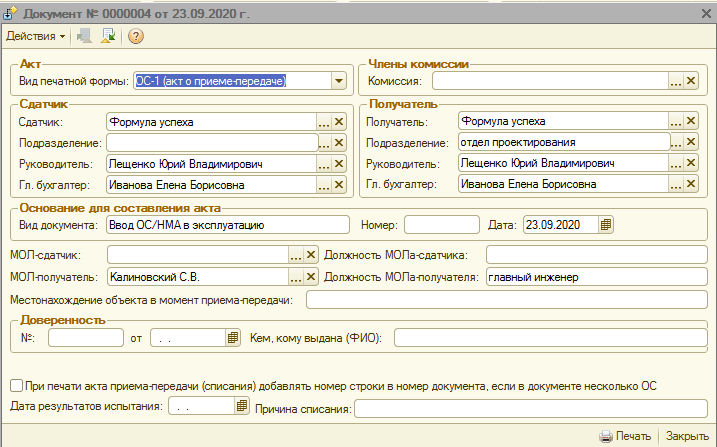Clear the Сдатчик Подразделение field with X
The width and height of the screenshot is (717, 447).
[x=339, y=143]
